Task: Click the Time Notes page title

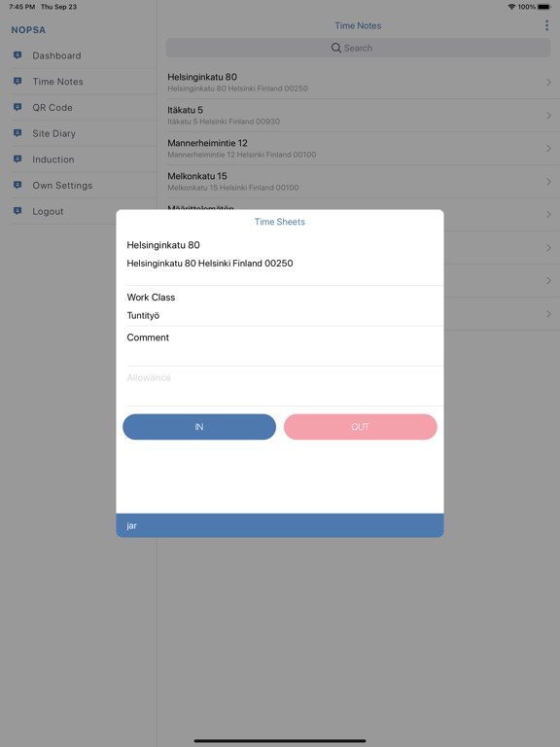Action: point(358,25)
